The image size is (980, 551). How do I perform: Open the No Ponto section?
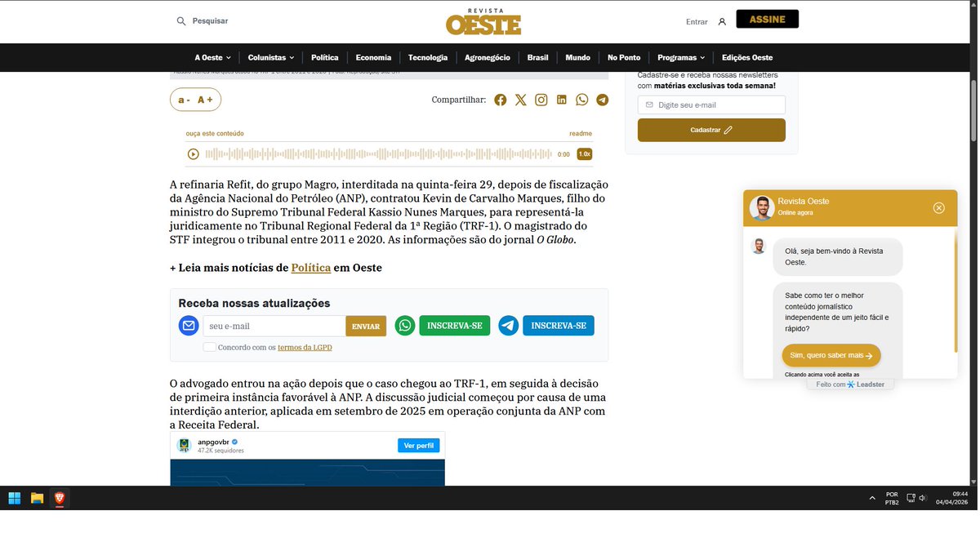[x=624, y=57]
